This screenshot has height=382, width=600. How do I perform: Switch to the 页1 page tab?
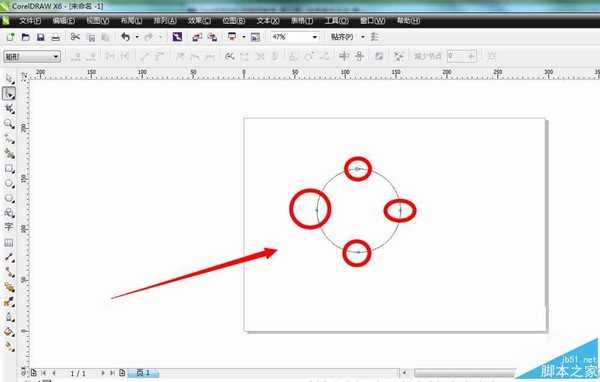143,372
